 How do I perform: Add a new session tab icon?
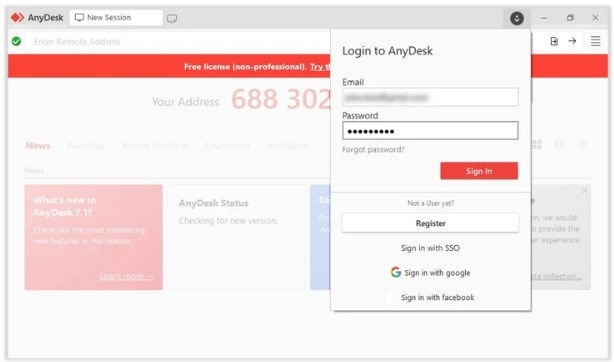click(172, 18)
